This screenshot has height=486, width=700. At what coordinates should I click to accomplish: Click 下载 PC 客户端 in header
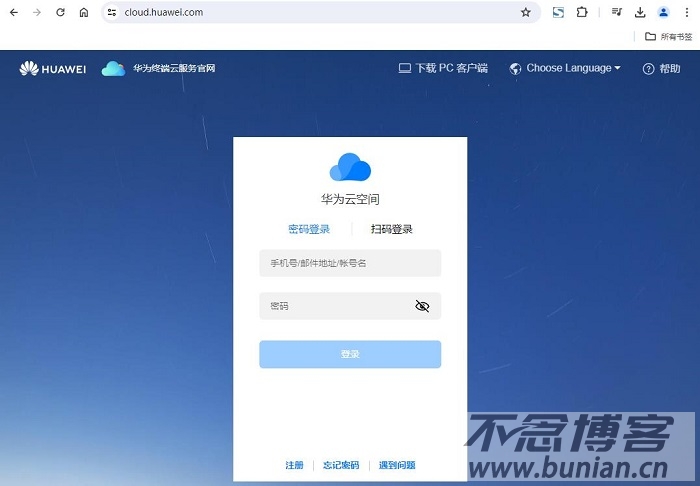443,68
